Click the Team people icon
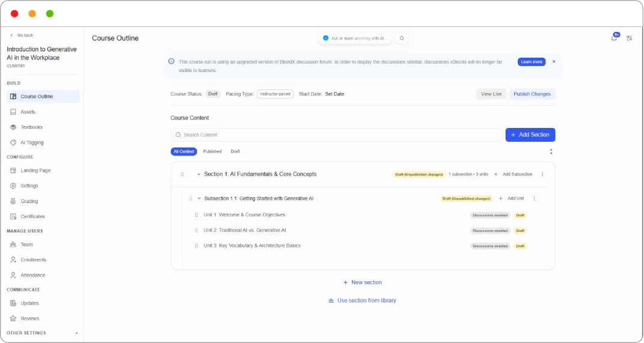This screenshot has width=644, height=343. 13,244
